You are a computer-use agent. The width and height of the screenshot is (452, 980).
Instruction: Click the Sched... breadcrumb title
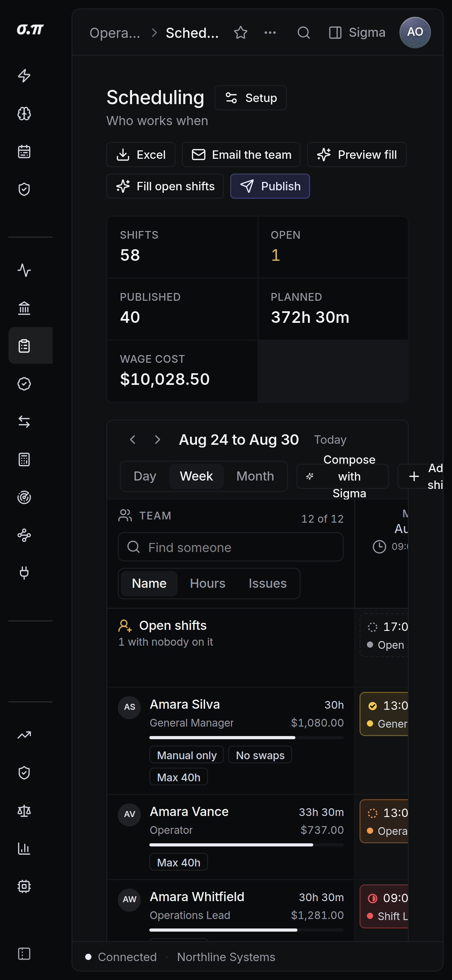[x=192, y=33]
